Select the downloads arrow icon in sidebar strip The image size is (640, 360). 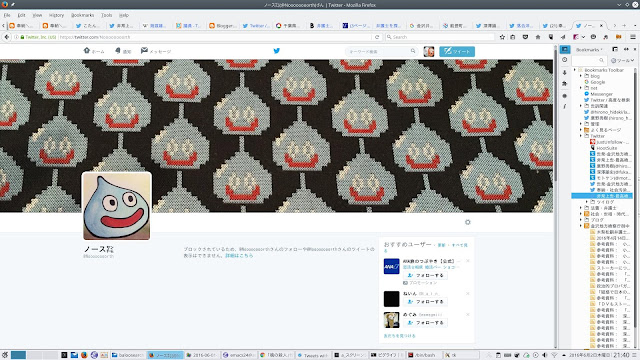(564, 72)
